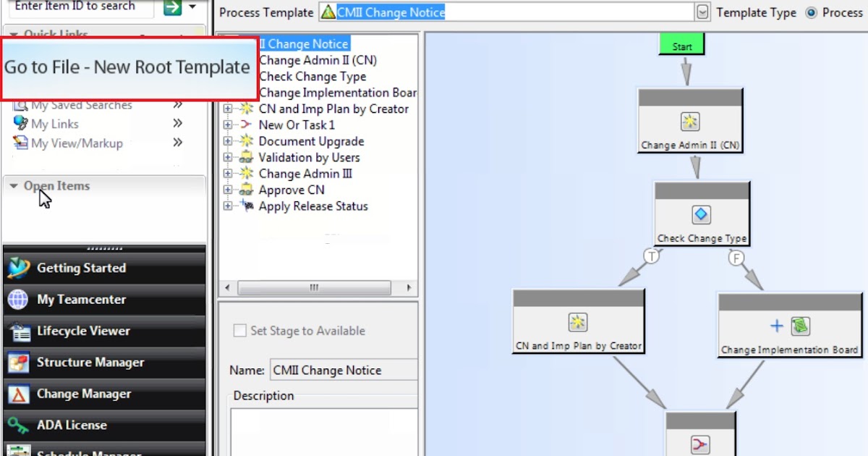Open My Links in Quick Links
Image resolution: width=868 pixels, height=456 pixels.
pos(55,124)
